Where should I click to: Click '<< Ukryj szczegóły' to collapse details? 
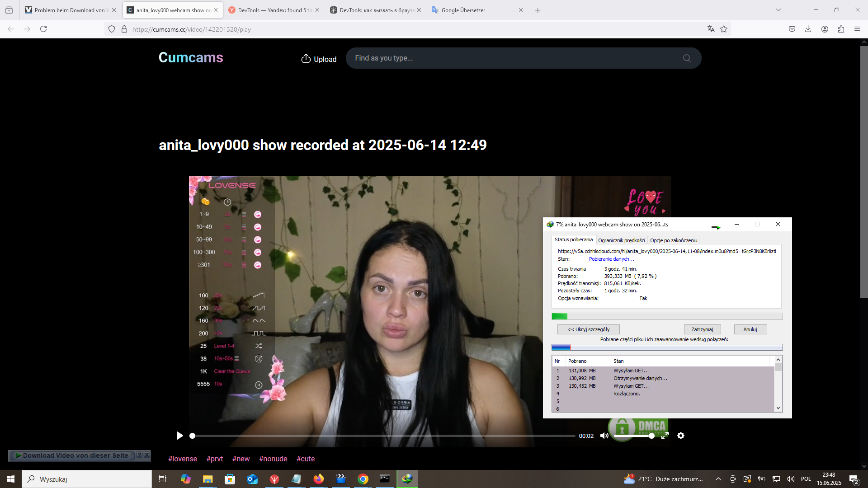point(588,329)
